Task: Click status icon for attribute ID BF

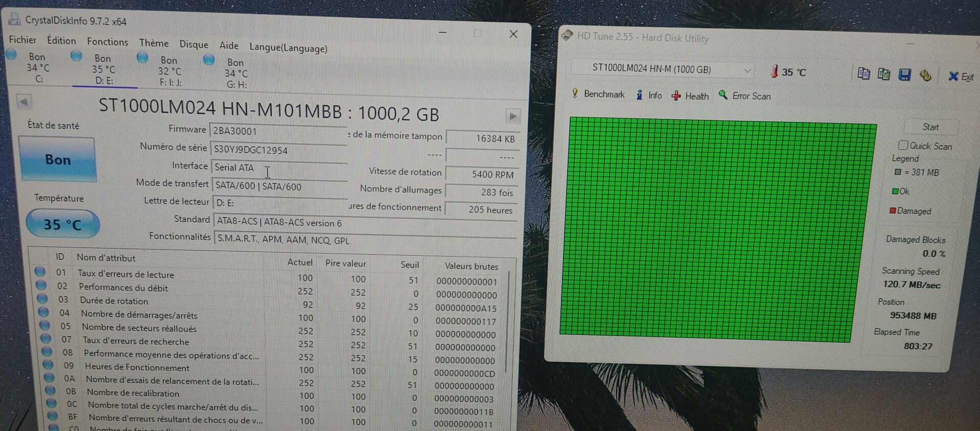Action: coord(52,416)
